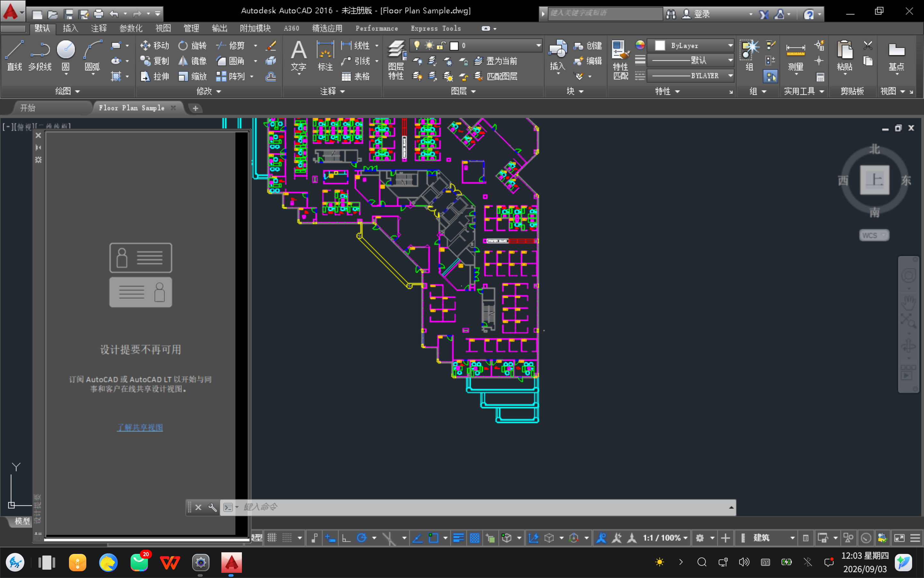Click the command line input field
924x578 pixels.
point(485,507)
